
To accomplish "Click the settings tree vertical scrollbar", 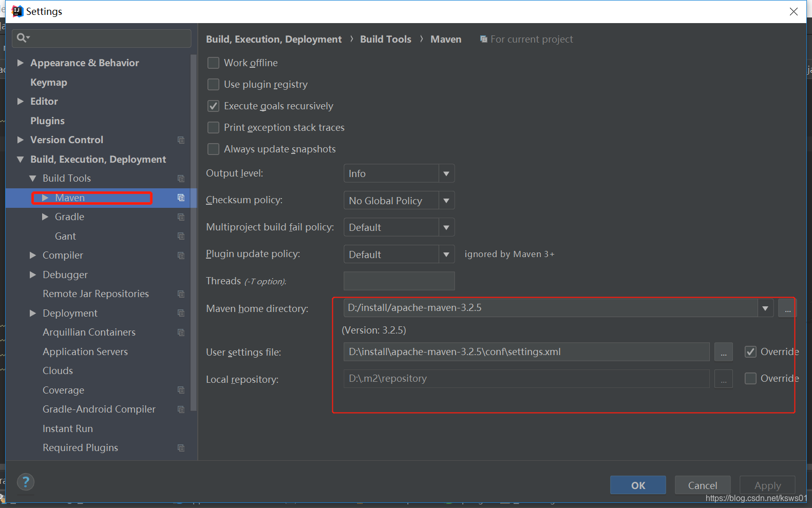I will click(x=193, y=232).
